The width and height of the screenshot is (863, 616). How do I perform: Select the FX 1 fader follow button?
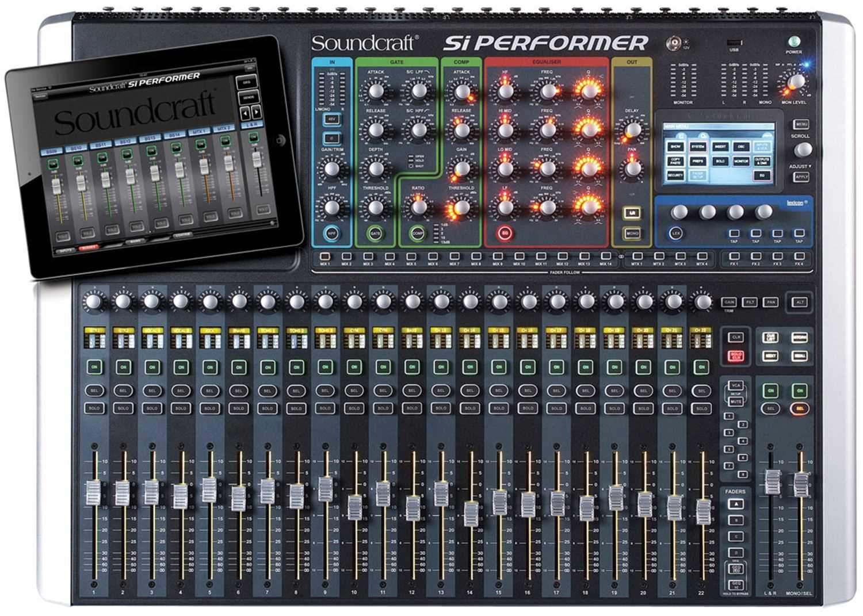click(734, 257)
